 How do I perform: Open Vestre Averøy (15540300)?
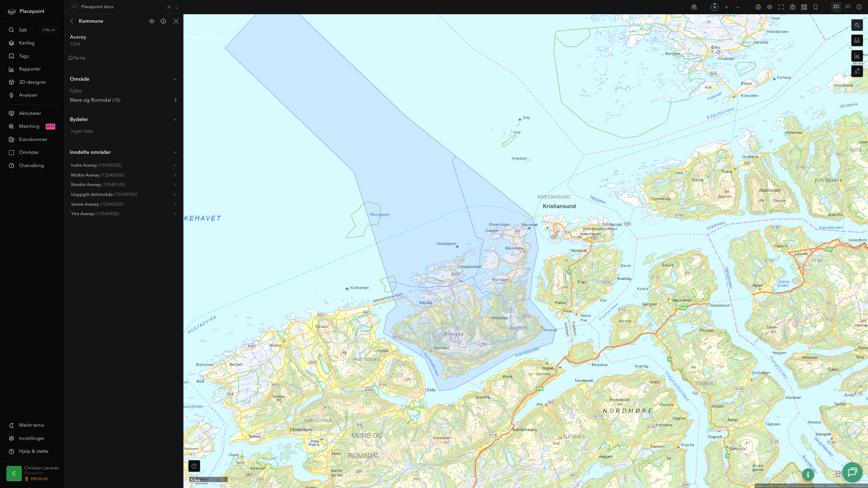123,204
